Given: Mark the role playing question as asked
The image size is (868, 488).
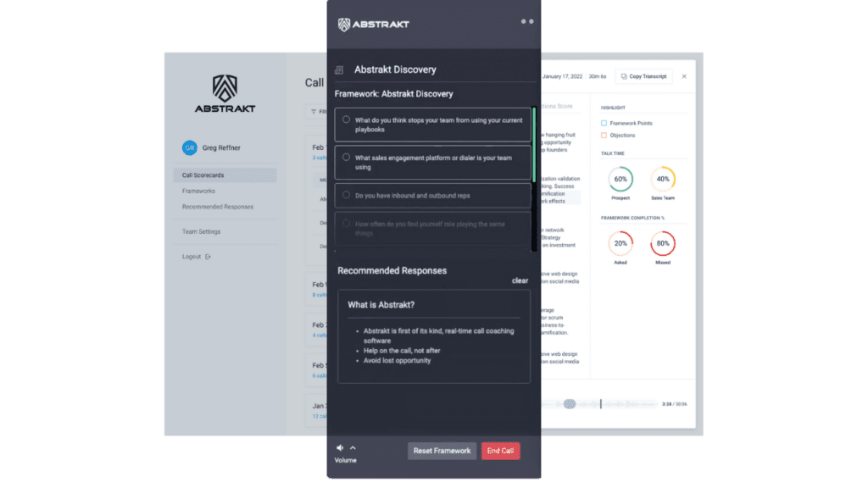Looking at the screenshot, I should (x=346, y=224).
